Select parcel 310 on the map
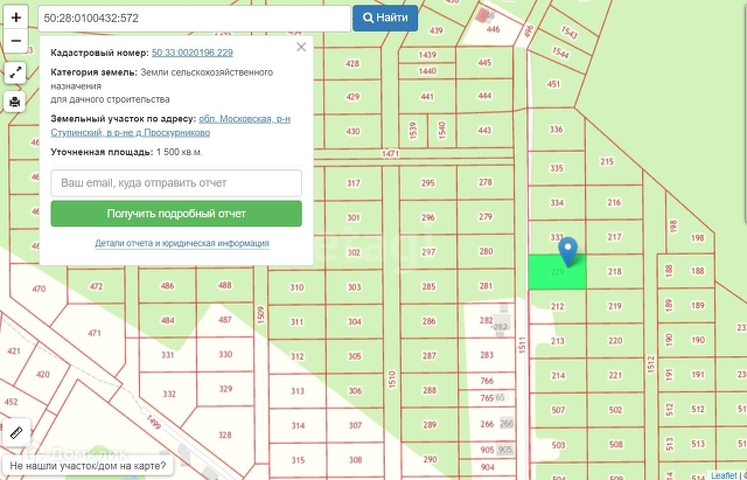 pos(297,288)
